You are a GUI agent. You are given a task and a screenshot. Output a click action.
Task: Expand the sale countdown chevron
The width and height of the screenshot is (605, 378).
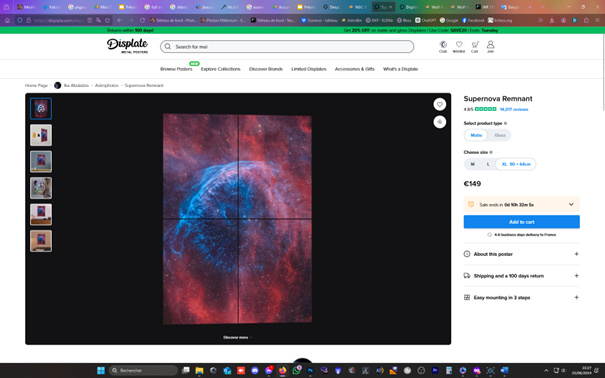(571, 204)
